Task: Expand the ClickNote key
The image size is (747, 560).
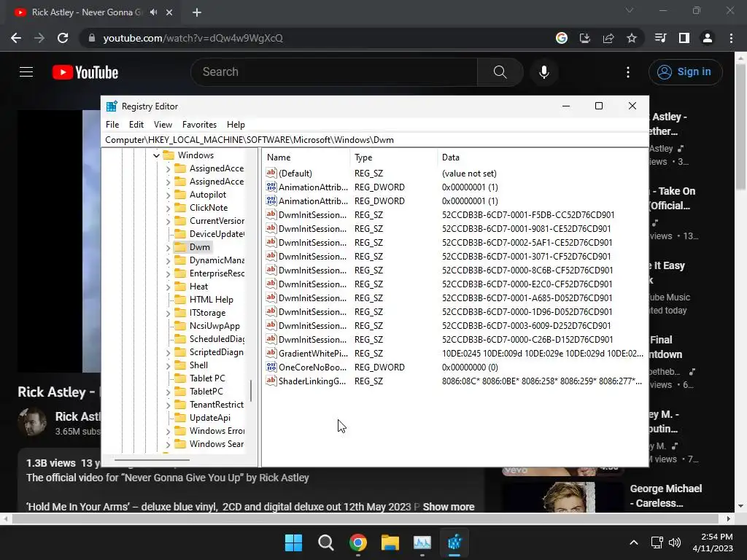Action: click(169, 208)
